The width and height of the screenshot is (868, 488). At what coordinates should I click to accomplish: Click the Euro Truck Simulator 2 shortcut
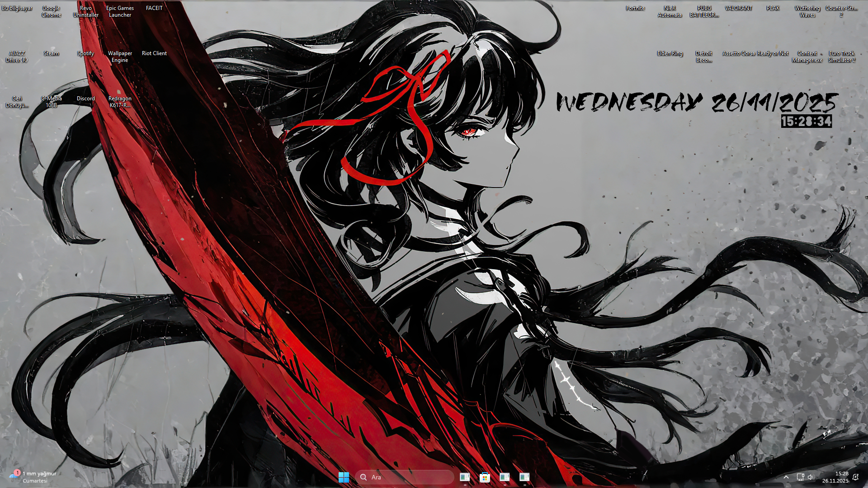841,56
